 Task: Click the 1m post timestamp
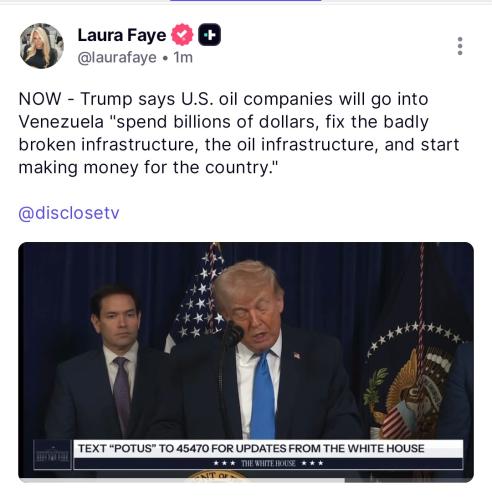coord(183,57)
